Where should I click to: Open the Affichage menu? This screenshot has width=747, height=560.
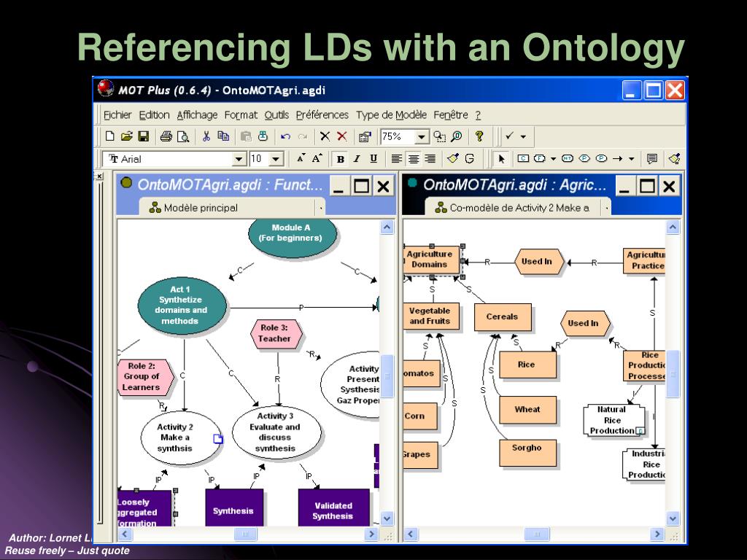click(197, 115)
